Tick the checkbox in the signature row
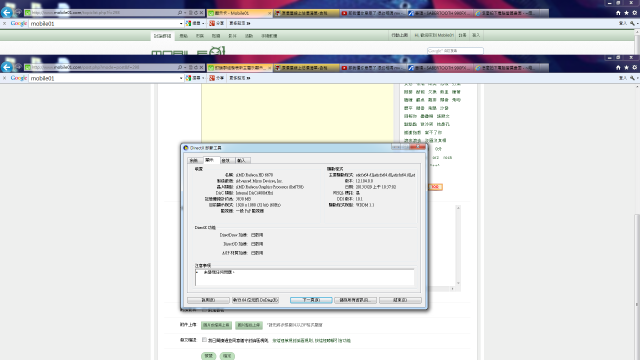The width and height of the screenshot is (640, 360). point(204,340)
